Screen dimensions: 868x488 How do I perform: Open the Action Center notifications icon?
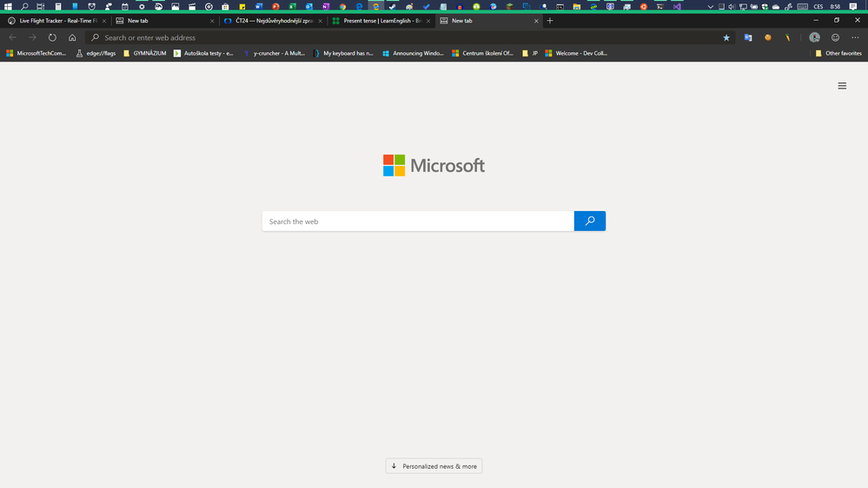[853, 7]
